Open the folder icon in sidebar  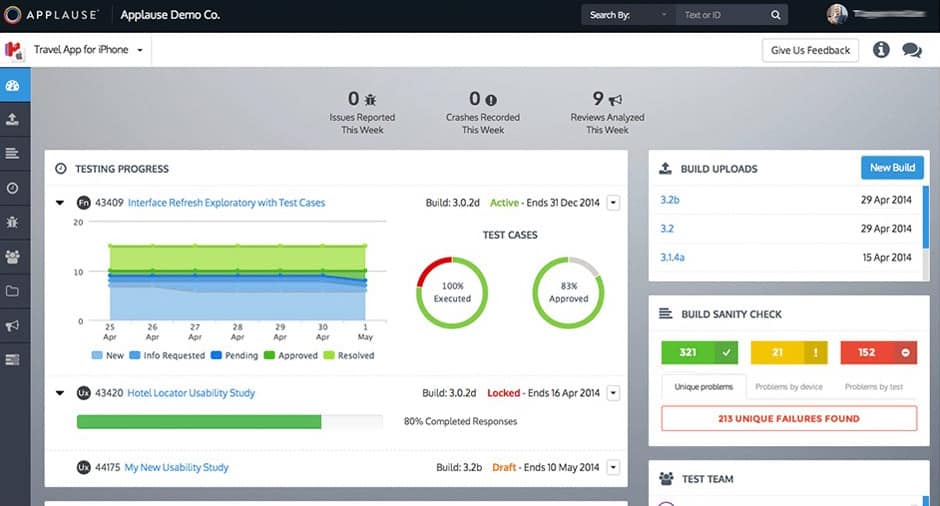pos(13,291)
